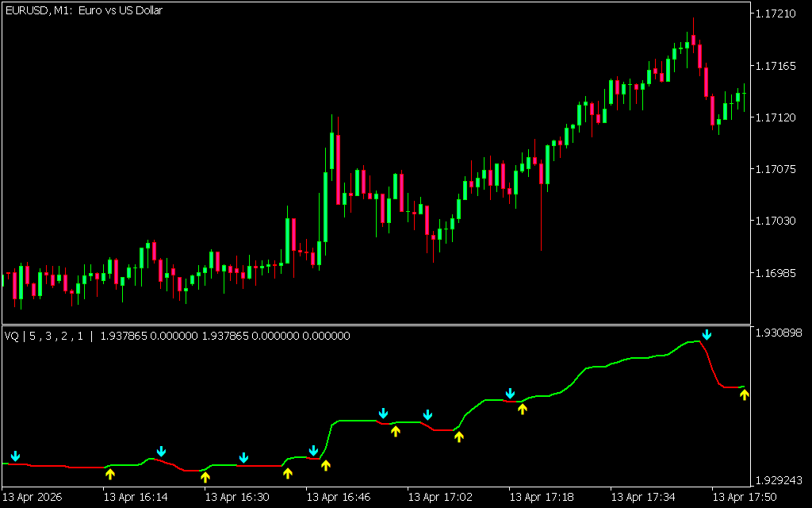This screenshot has height=508, width=812.
Task: Click the 1.17210 price axis label
Action: coord(779,14)
